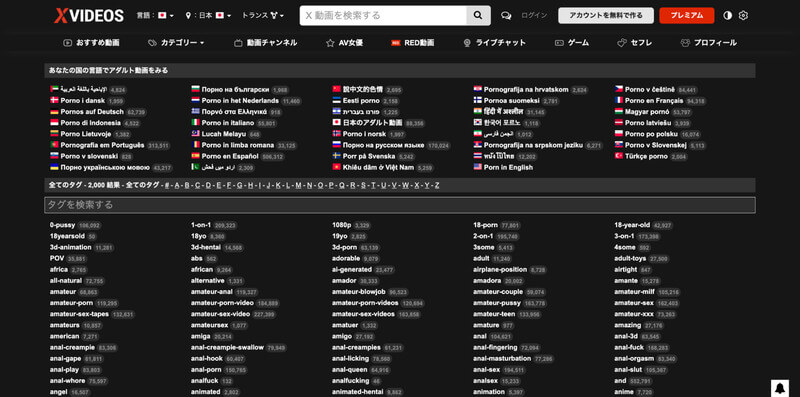Filter tags by letter M
Screen dimensions: 800x397
pyautogui.click(x=298, y=185)
